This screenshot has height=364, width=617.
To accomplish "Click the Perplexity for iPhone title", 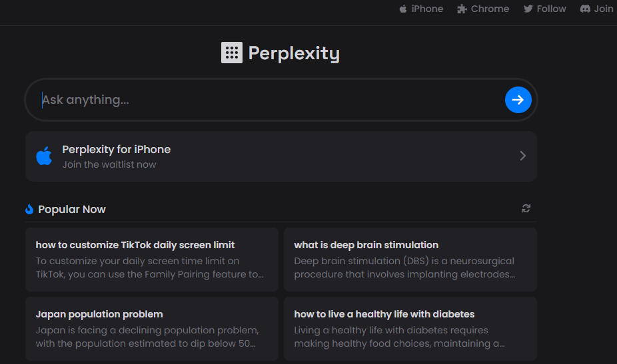I will coord(117,149).
